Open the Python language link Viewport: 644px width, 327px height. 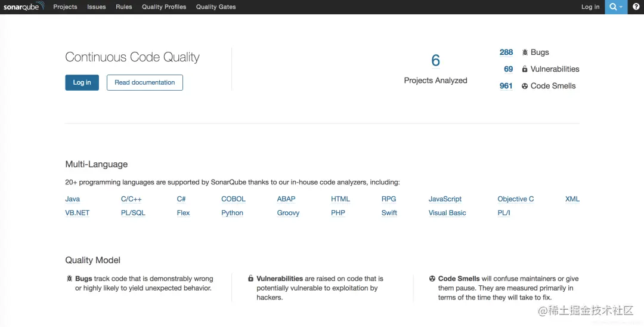click(x=232, y=213)
